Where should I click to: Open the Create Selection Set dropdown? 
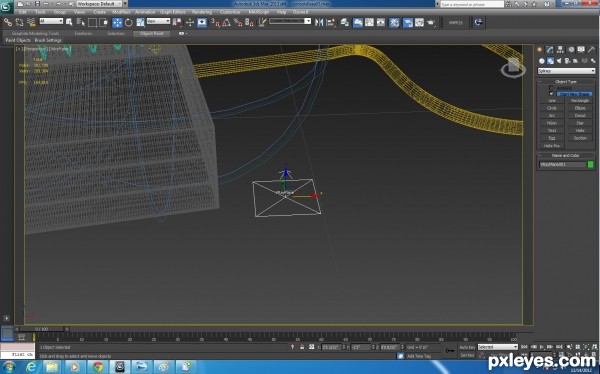coord(290,21)
